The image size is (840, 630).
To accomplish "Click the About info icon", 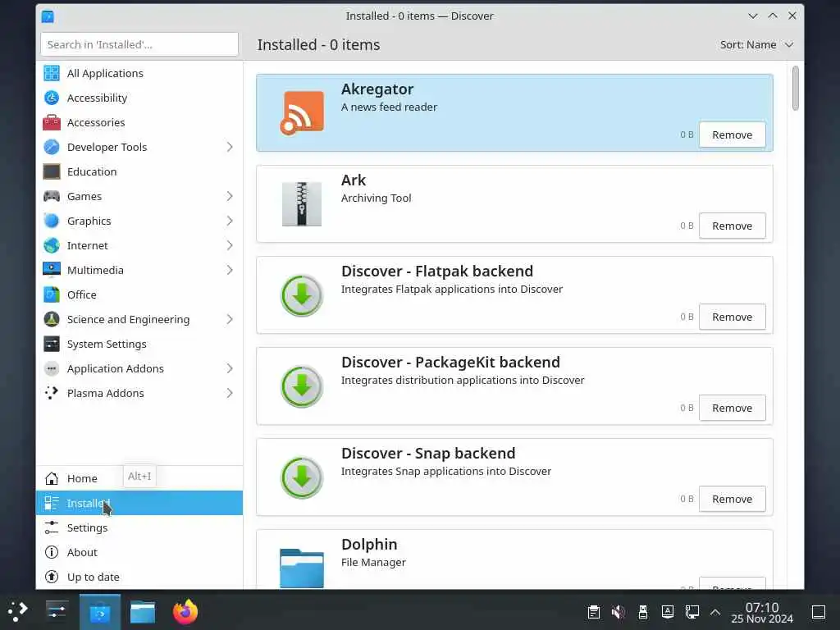I will [x=52, y=552].
